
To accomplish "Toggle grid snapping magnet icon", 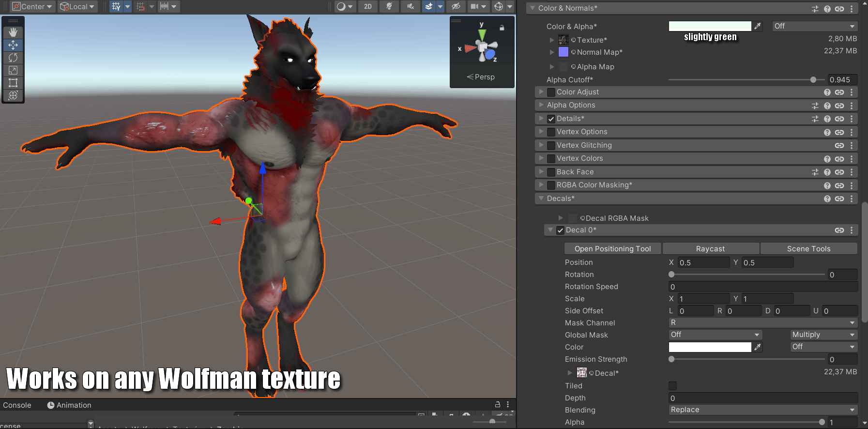I will tap(140, 6).
